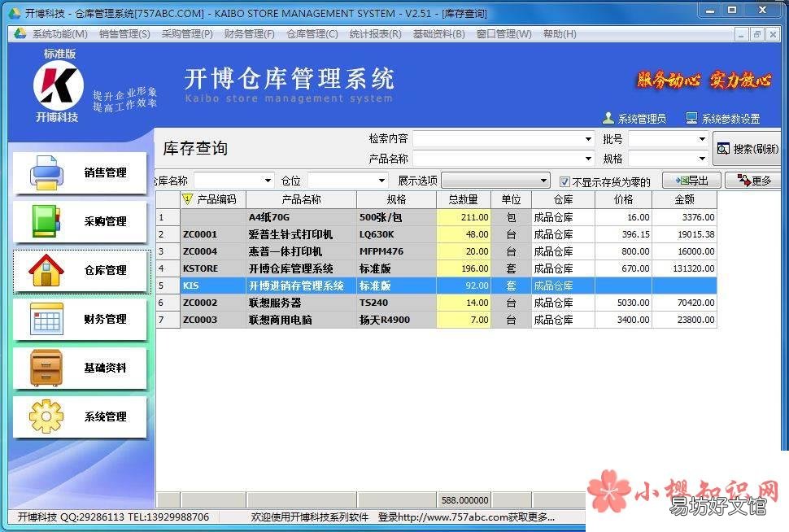The image size is (789, 532).
Task: Open the 仓位 dropdown
Action: tap(381, 181)
